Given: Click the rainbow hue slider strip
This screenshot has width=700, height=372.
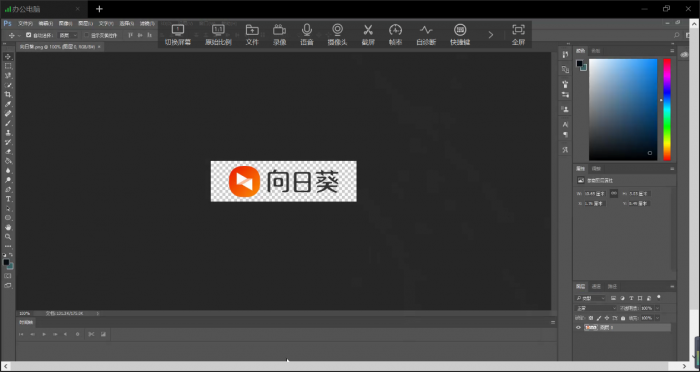Looking at the screenshot, I should [667, 109].
